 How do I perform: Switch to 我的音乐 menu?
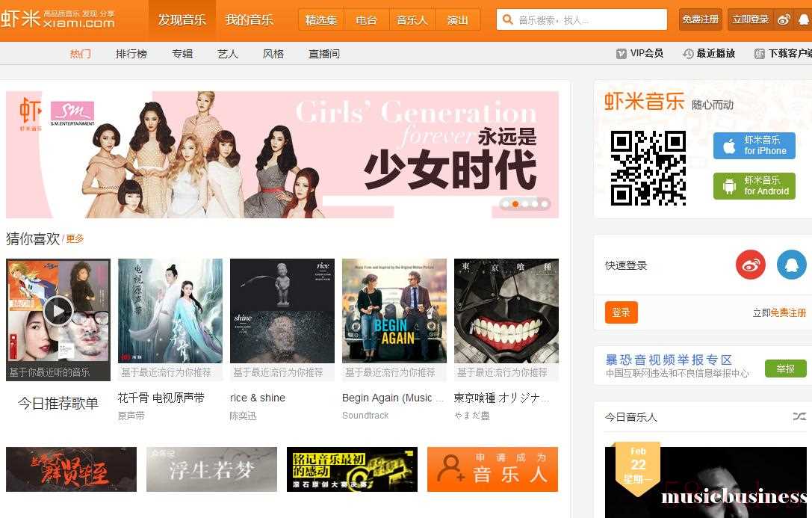pos(249,20)
